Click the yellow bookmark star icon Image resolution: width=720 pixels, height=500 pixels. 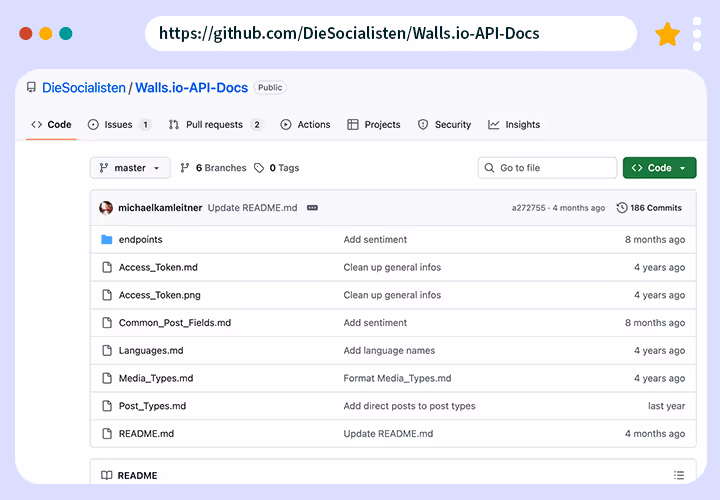coord(667,34)
